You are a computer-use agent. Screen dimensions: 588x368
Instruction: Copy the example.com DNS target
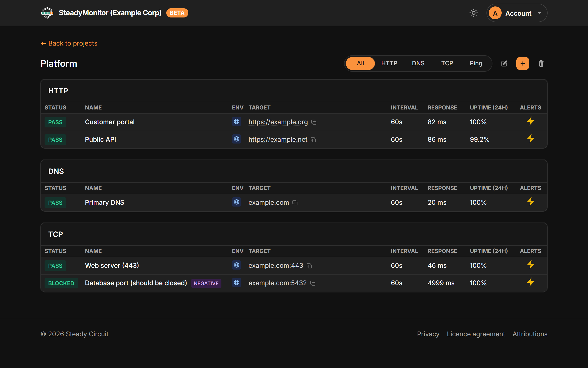295,203
